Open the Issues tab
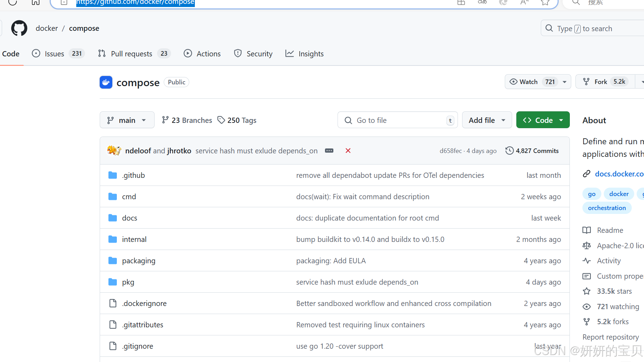This screenshot has width=644, height=362. pos(58,54)
